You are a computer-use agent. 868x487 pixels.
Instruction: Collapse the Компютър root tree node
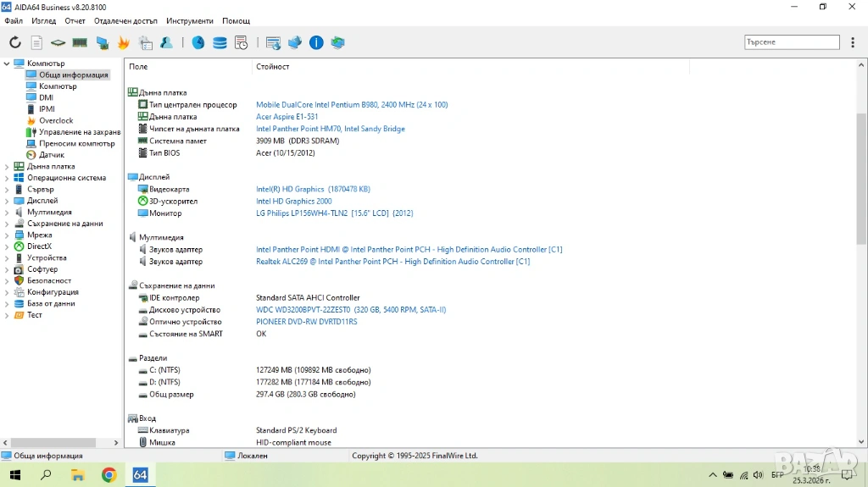pos(7,64)
